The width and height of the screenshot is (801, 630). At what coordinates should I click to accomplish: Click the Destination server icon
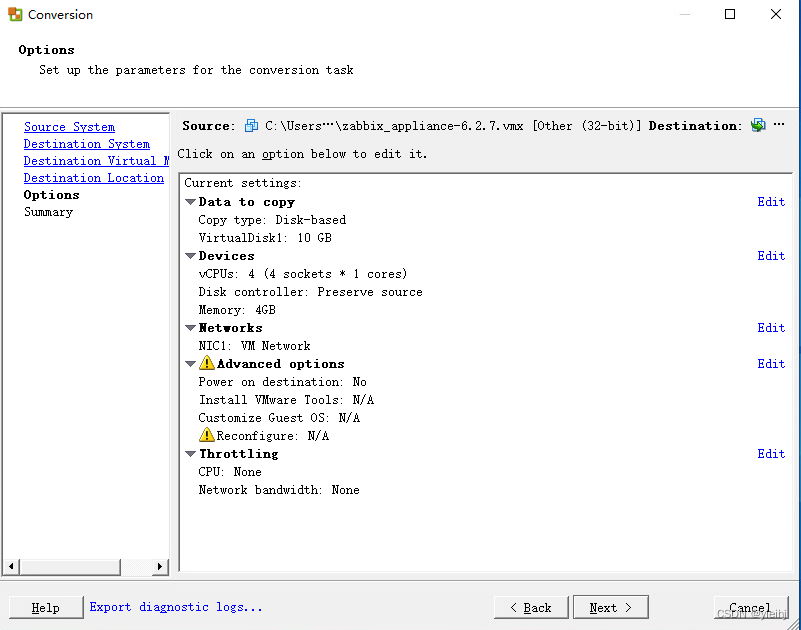point(758,125)
